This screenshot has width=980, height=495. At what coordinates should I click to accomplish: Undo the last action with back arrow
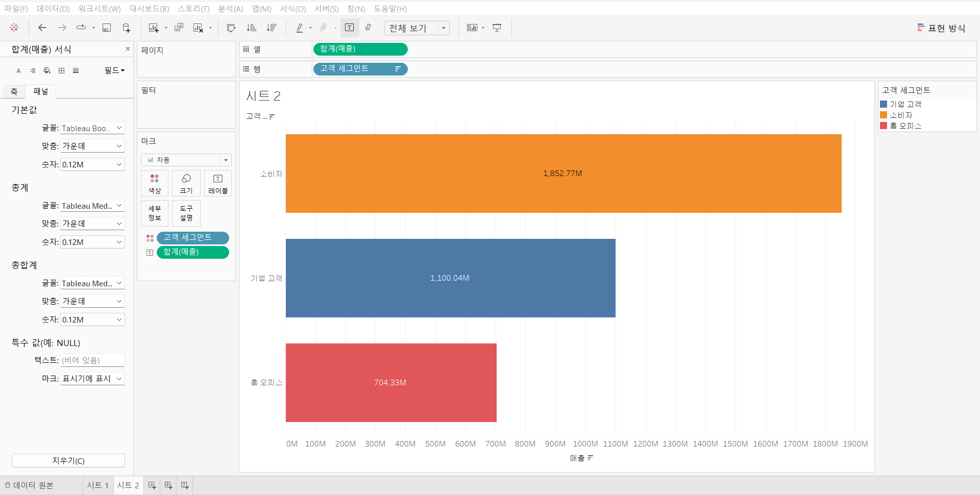click(42, 28)
